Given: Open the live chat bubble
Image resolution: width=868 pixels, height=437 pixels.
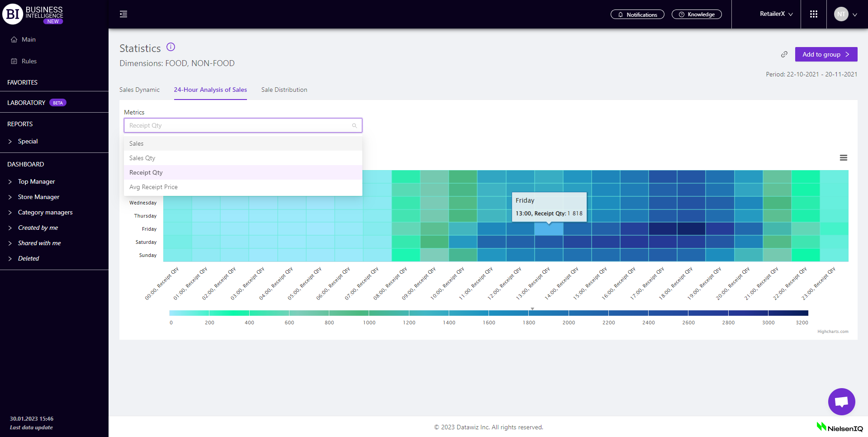Looking at the screenshot, I should 841,401.
